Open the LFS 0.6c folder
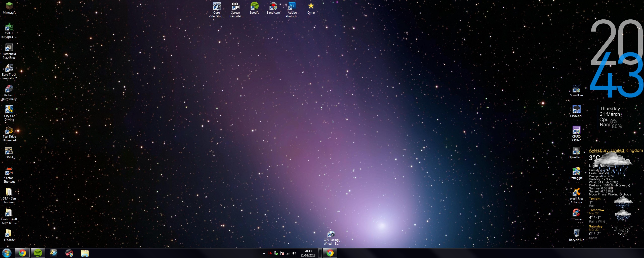Viewport: 644px width, 258px height. 9,236
